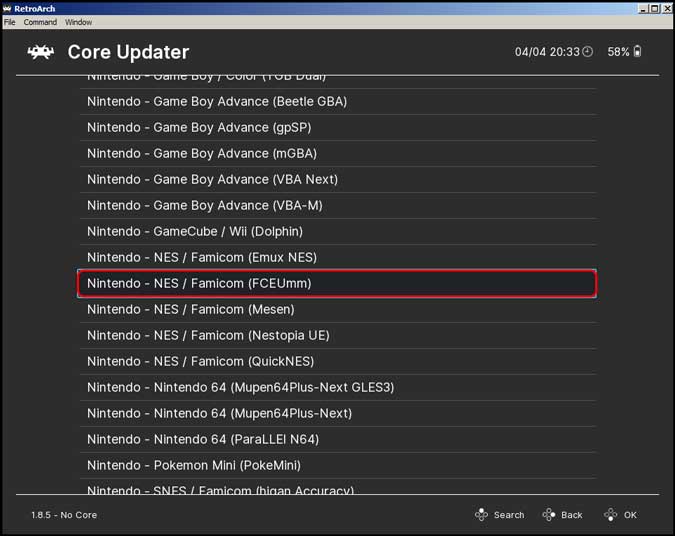This screenshot has width=675, height=536.
Task: Click the 58% battery percentage
Action: click(x=618, y=52)
